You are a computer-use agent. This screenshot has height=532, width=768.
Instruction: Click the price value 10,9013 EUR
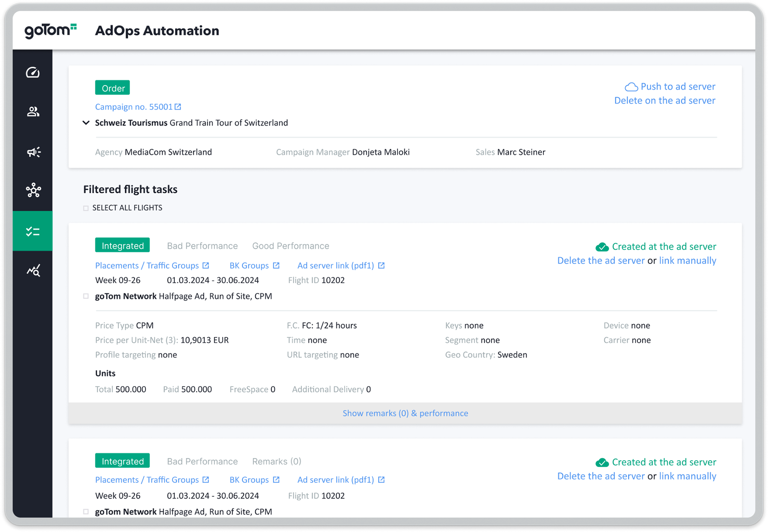205,340
